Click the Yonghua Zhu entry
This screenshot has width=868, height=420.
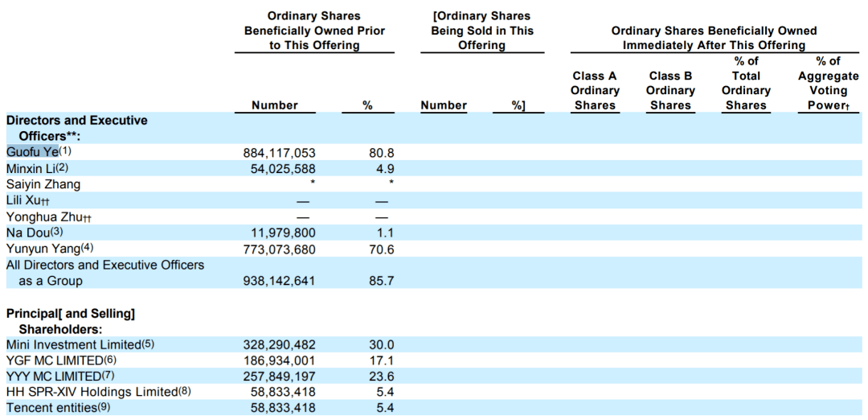click(x=49, y=216)
